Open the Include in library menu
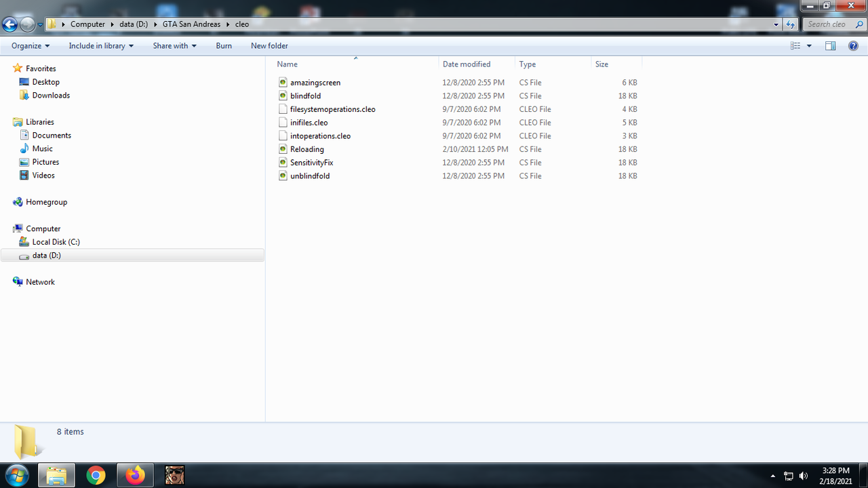Screen dimensions: 868x488 click(101, 46)
